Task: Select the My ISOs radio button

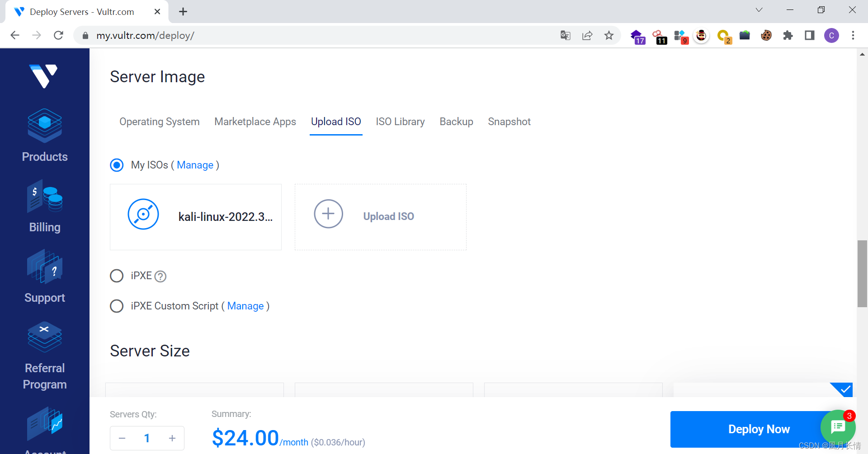Action: pyautogui.click(x=117, y=165)
